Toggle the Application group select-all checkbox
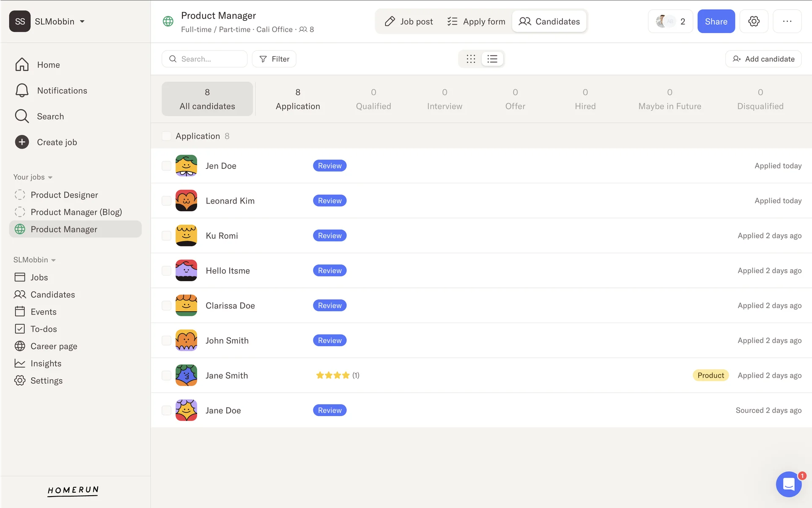The width and height of the screenshot is (812, 508). pyautogui.click(x=167, y=136)
